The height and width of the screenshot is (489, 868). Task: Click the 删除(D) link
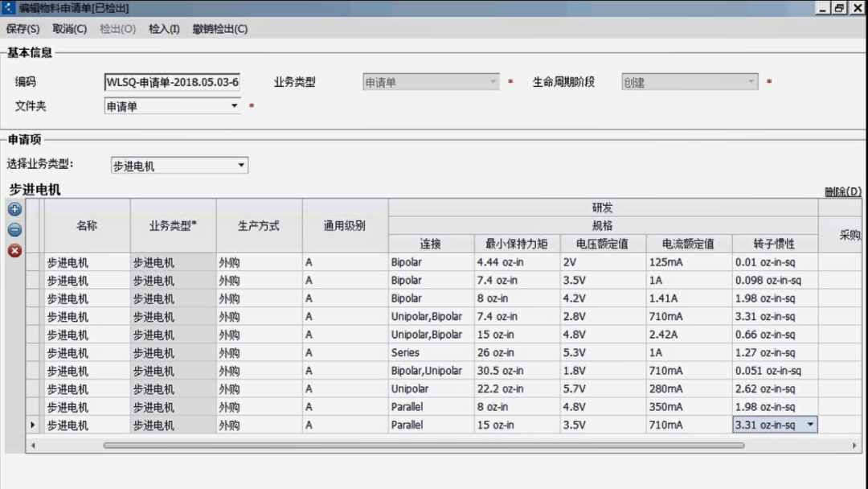[x=842, y=191]
